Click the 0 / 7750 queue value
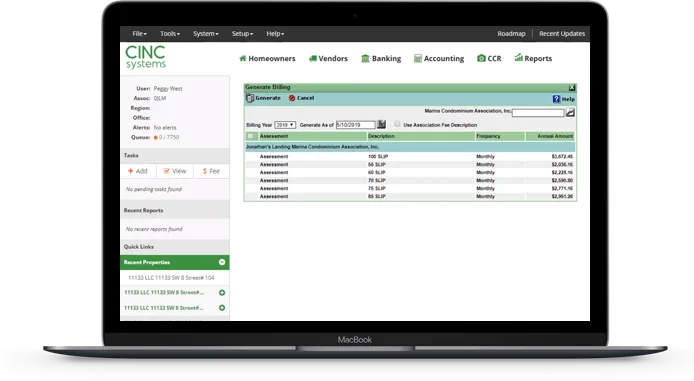The width and height of the screenshot is (694, 381). pyautogui.click(x=169, y=137)
